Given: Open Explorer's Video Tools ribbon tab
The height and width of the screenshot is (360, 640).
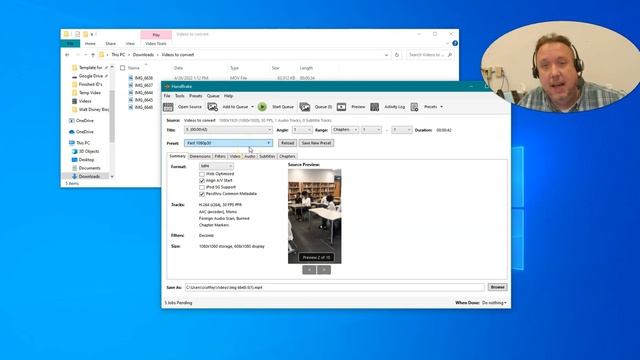Looking at the screenshot, I should click(156, 44).
